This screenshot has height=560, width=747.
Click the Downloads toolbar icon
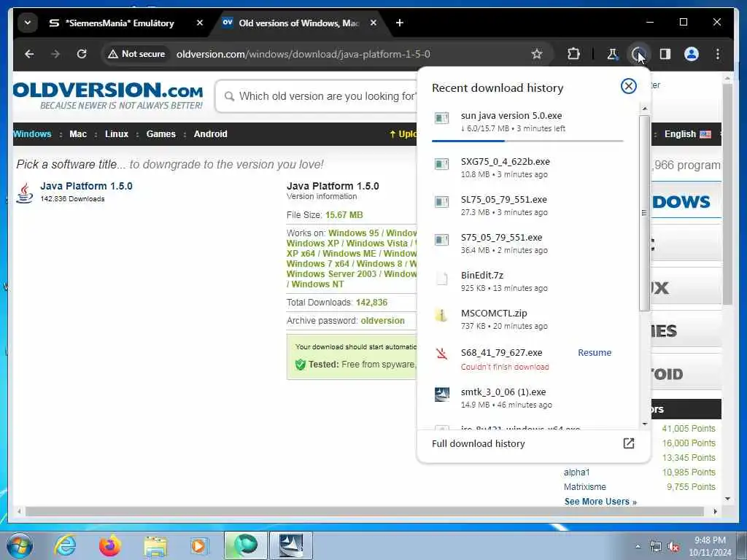click(638, 54)
